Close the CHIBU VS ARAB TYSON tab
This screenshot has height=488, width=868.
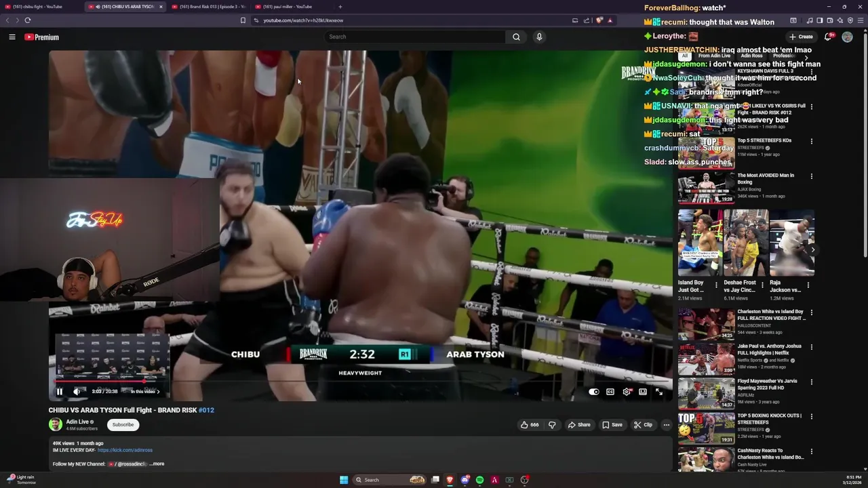pos(161,7)
